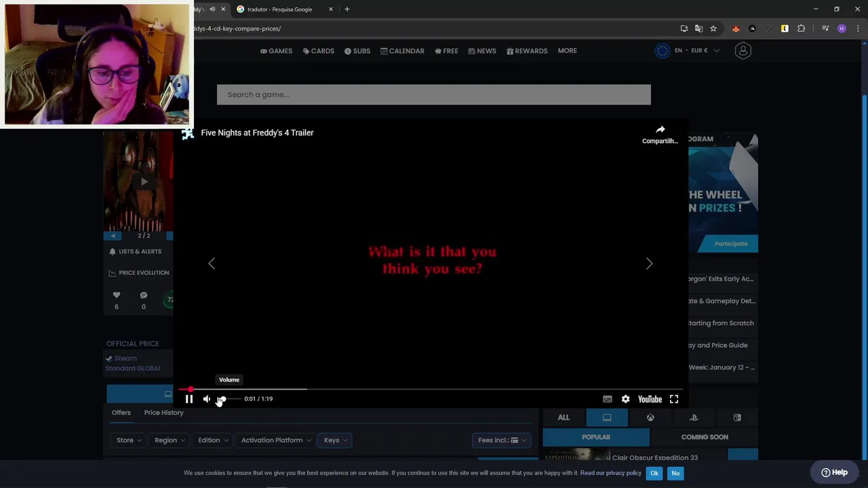Go to the next media with right arrow
868x488 pixels.
click(649, 263)
